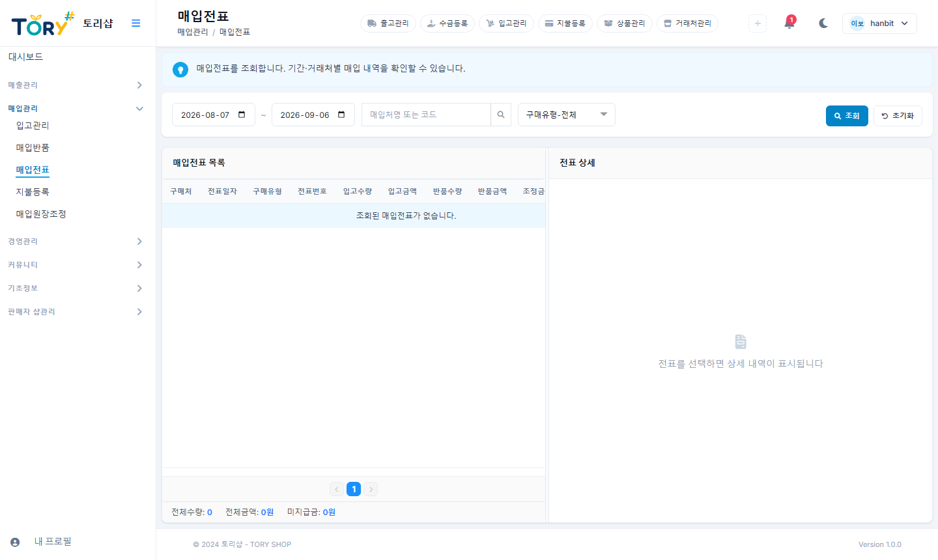Expand 경영관리 menu
Image resolution: width=938 pixels, height=560 pixels.
tap(76, 242)
